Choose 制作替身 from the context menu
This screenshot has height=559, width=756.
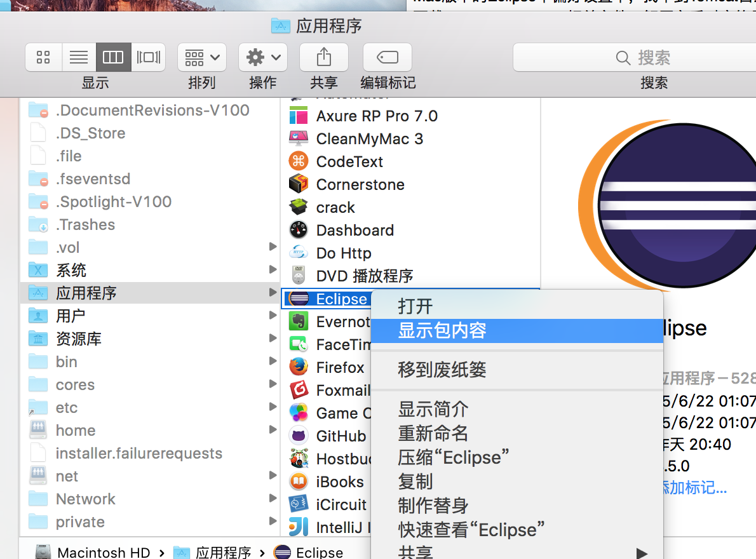coord(517,506)
